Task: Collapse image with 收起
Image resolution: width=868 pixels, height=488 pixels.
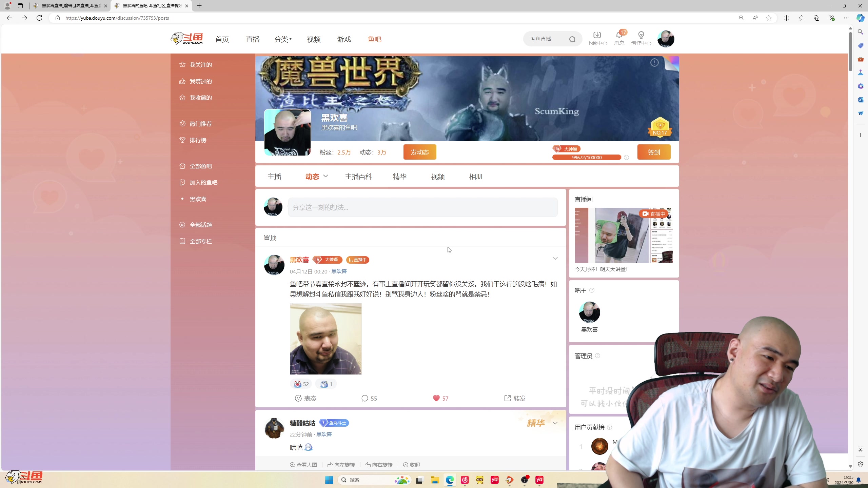Action: (412, 465)
